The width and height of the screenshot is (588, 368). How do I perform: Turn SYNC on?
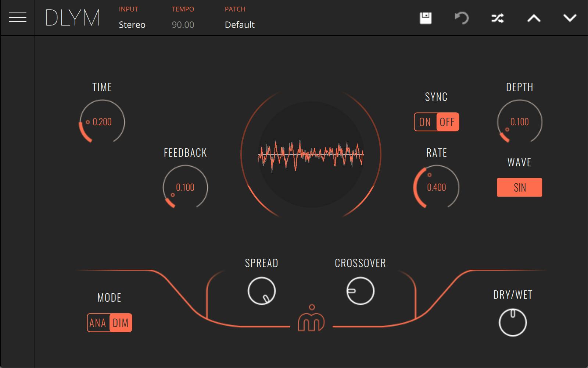click(x=425, y=122)
